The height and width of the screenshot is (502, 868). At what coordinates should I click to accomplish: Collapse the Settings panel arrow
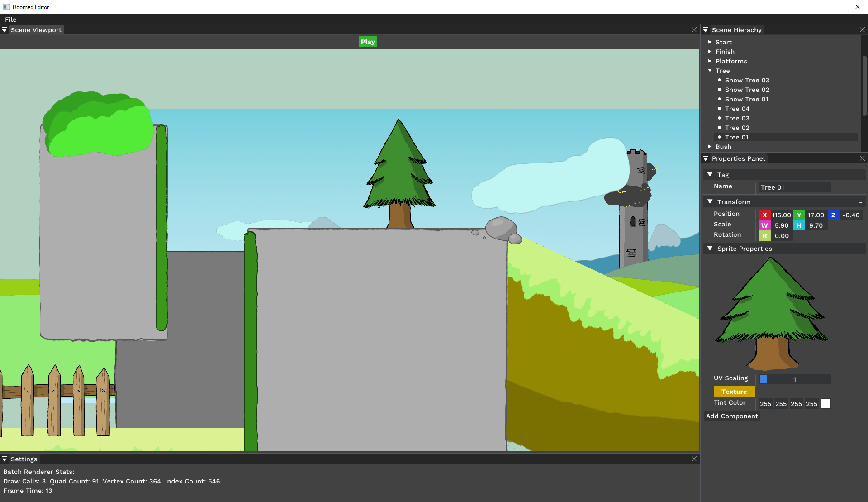[5, 459]
